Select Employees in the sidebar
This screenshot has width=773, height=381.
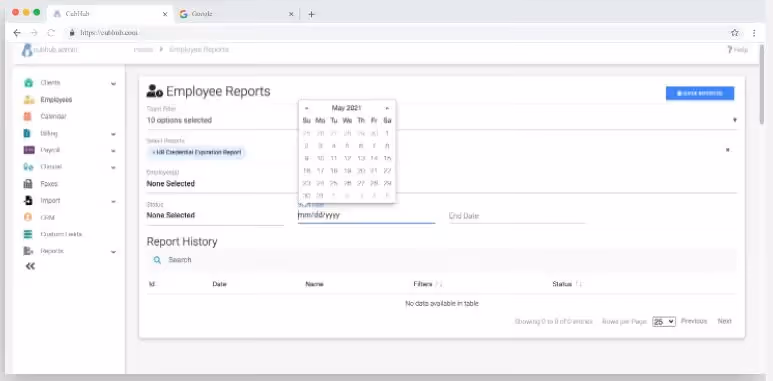pyautogui.click(x=56, y=100)
